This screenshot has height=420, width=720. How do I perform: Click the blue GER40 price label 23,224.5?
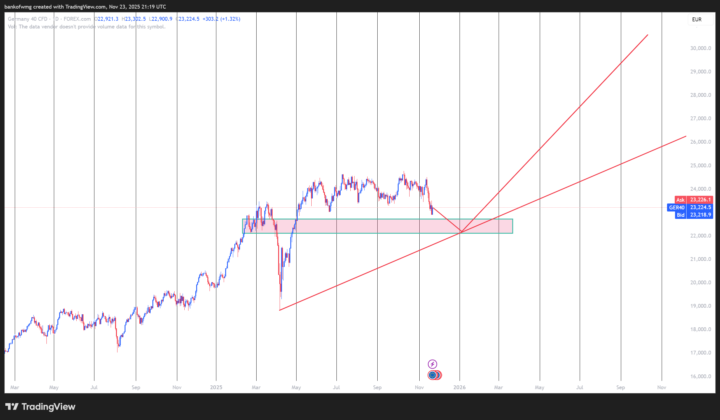coord(690,207)
